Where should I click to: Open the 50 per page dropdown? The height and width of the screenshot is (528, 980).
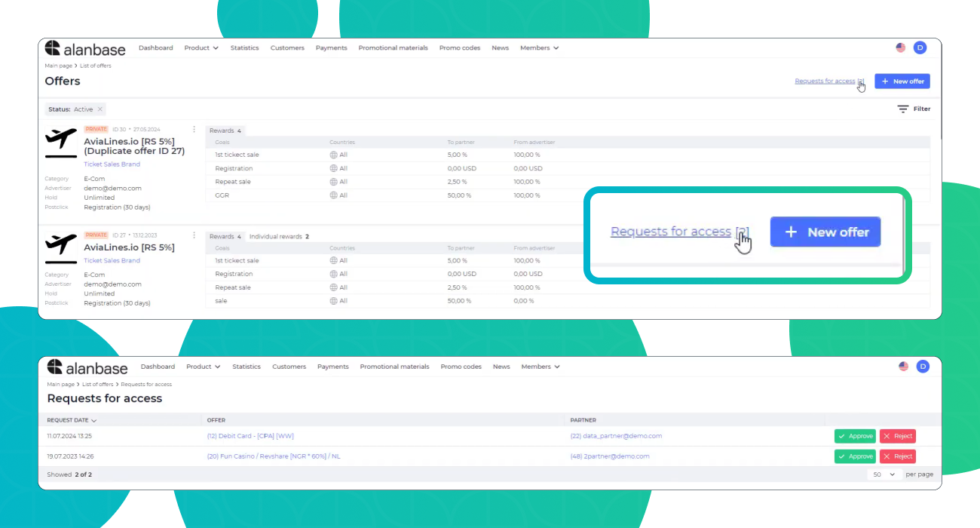click(x=884, y=474)
